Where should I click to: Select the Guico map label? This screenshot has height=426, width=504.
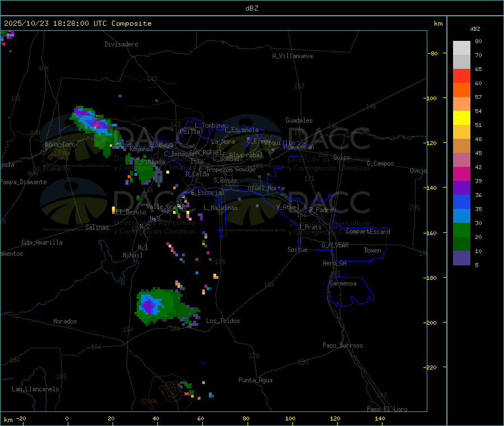[x=342, y=157]
